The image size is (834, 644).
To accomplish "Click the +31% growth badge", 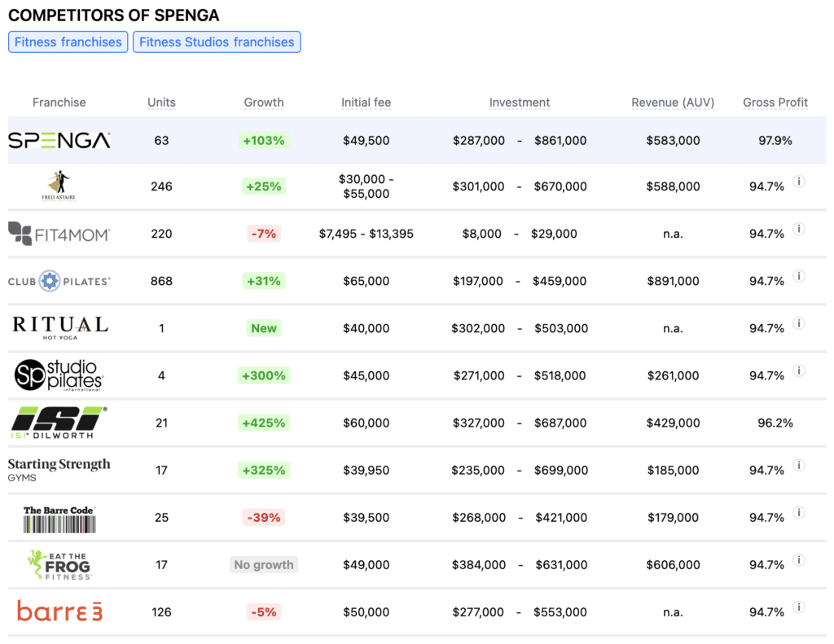I will click(264, 281).
